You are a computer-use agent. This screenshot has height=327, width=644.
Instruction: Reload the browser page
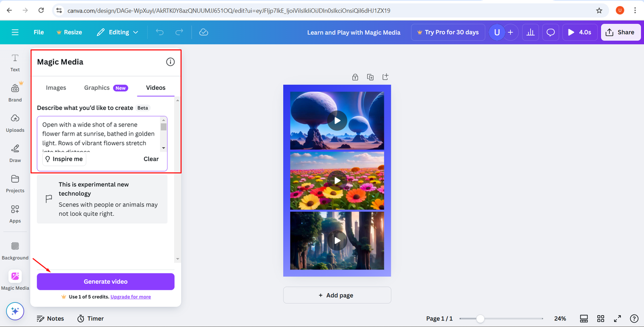[x=41, y=10]
